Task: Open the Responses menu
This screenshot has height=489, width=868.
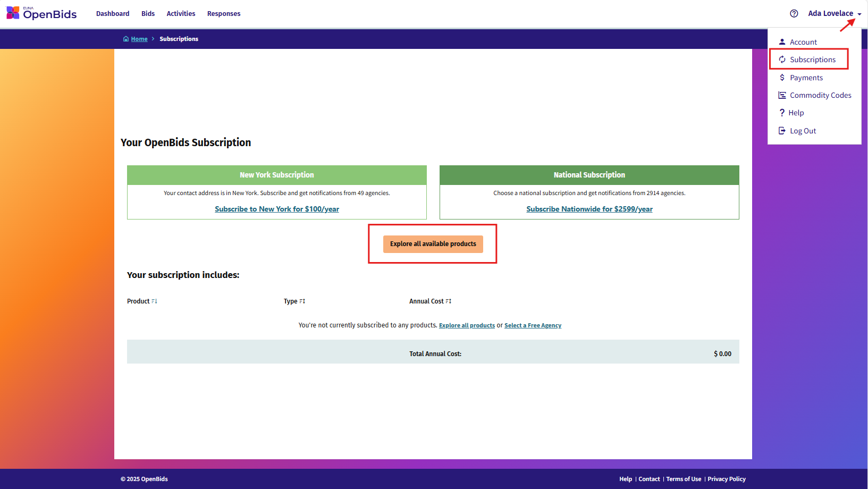Action: [224, 14]
